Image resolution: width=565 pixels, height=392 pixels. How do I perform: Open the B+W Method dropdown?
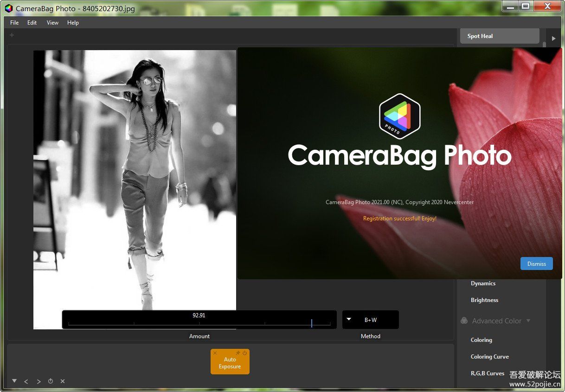[x=370, y=320]
